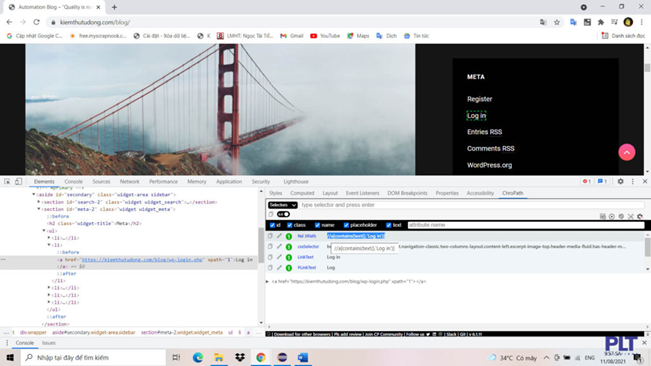This screenshot has width=651, height=366.
Task: Edit the PLinkText row pencil icon
Action: (279, 268)
